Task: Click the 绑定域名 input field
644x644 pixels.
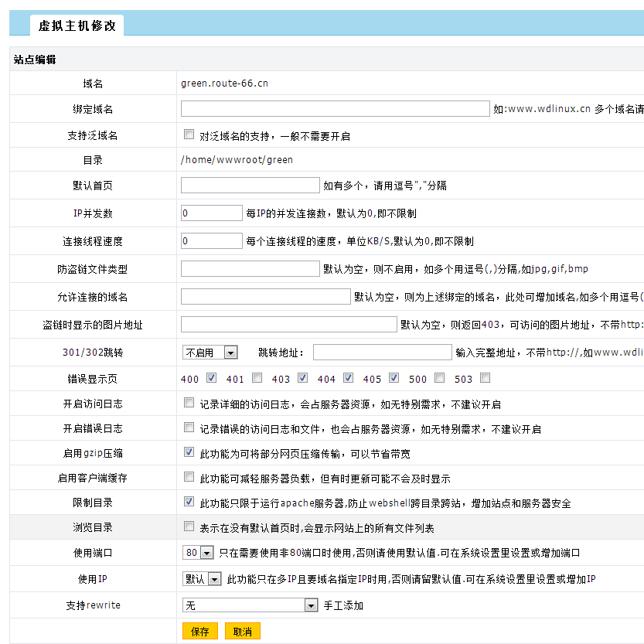Action: 336,109
